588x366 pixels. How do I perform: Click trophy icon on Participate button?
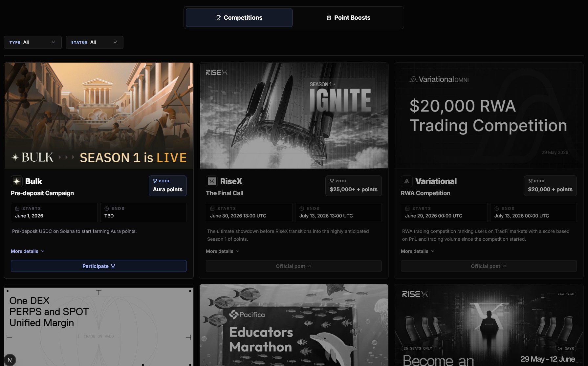[113, 266]
